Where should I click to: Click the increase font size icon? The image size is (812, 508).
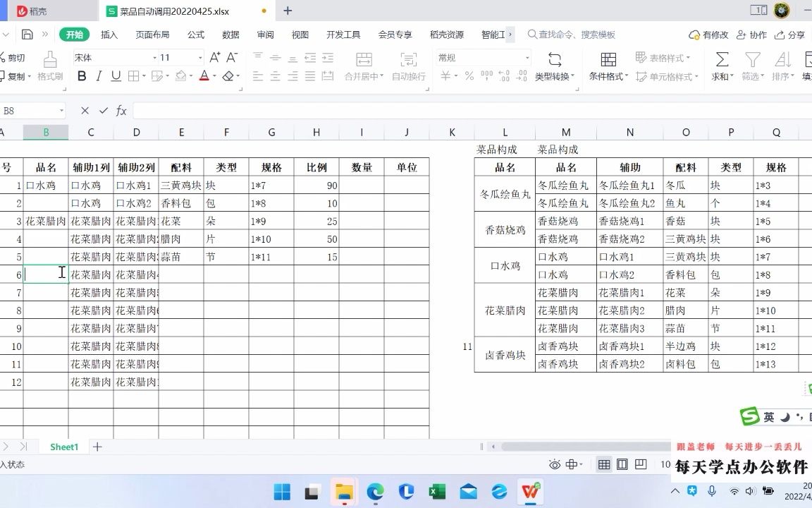click(x=216, y=56)
